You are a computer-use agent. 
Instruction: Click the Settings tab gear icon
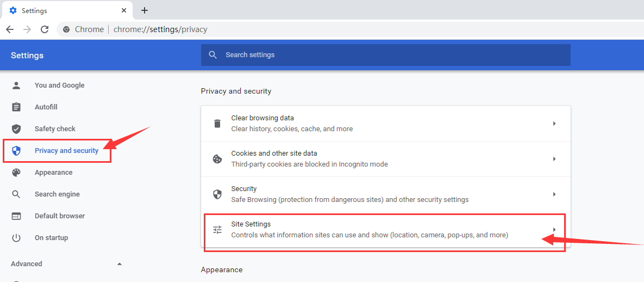coord(13,10)
